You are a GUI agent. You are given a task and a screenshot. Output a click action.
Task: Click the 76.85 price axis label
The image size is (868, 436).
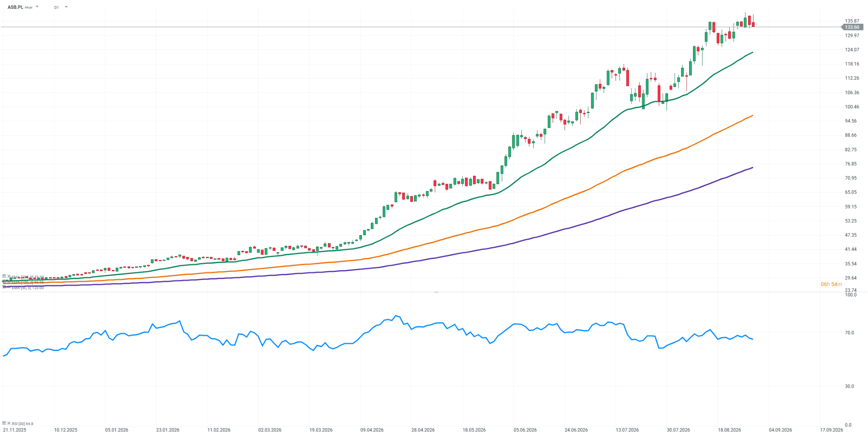coord(851,164)
